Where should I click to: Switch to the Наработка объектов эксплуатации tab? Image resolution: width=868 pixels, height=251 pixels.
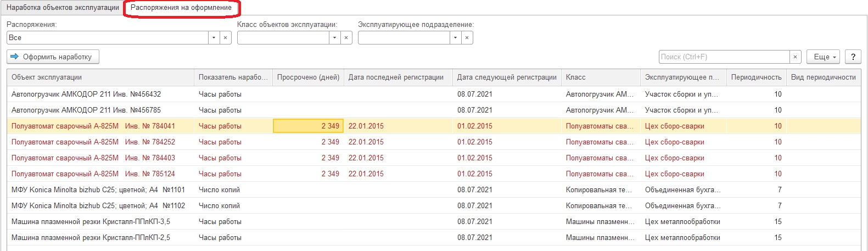(x=63, y=8)
